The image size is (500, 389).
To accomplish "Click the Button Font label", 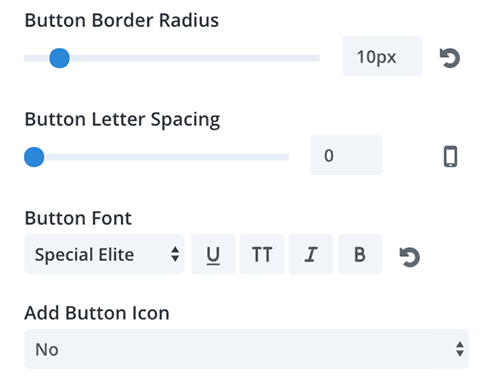I will (78, 218).
